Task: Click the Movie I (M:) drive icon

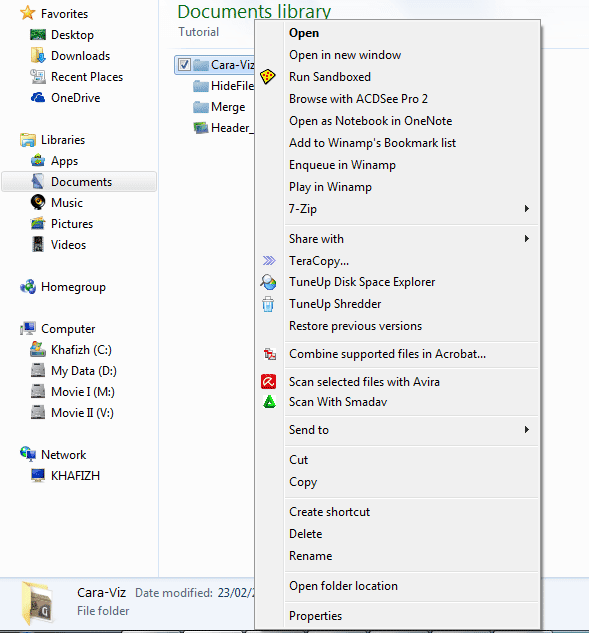Action: pos(38,392)
